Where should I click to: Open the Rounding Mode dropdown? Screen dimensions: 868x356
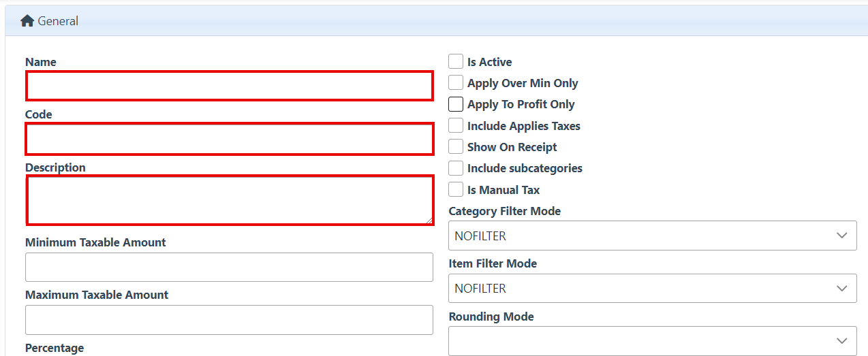pos(652,341)
